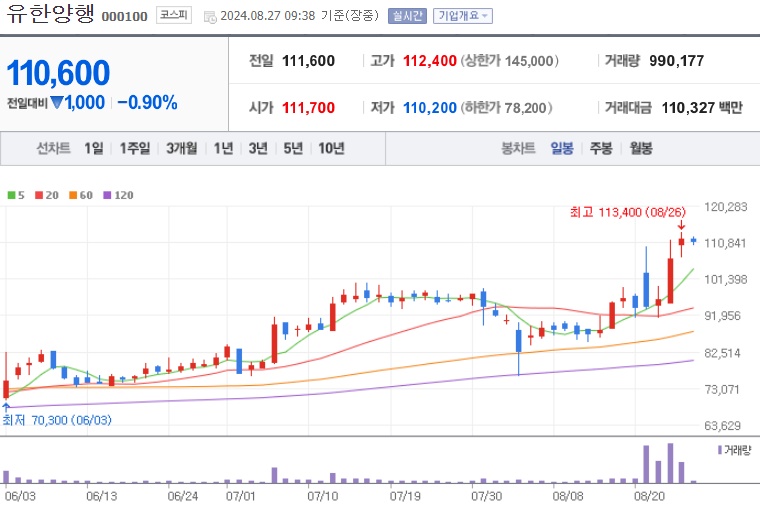
Task: Click the 110,841 price axis label
Action: pos(725,243)
